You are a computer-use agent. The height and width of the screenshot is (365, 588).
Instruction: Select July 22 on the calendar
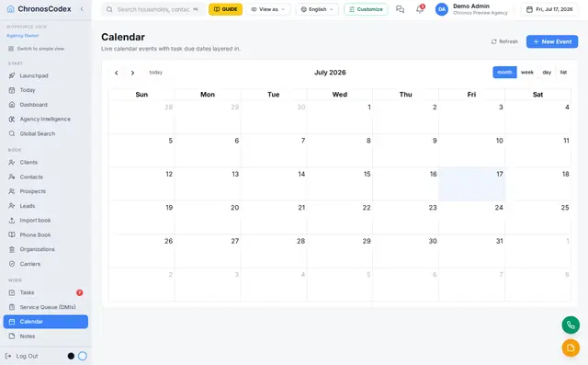tap(339, 218)
